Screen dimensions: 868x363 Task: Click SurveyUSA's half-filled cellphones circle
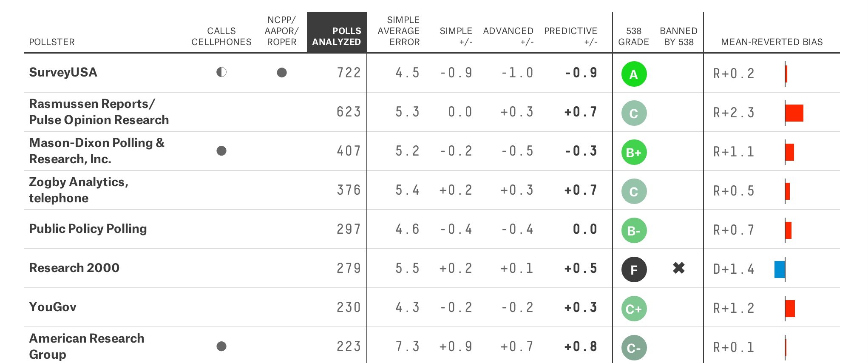221,72
